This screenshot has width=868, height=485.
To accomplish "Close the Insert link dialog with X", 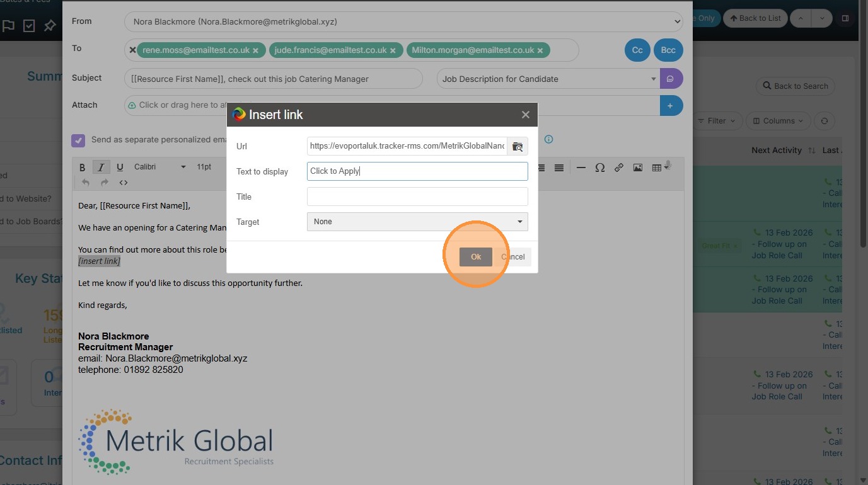I will (525, 115).
